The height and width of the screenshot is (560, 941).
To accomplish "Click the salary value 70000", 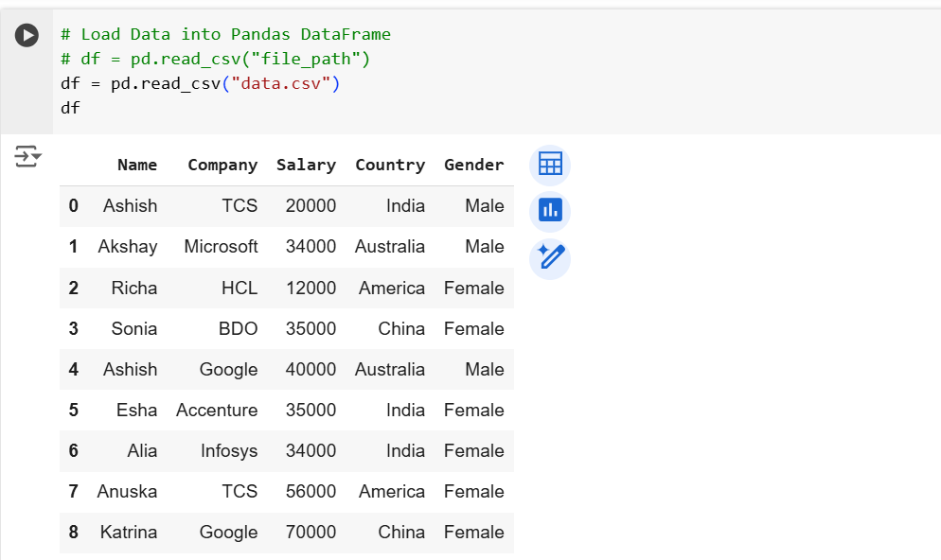I will coord(311,532).
